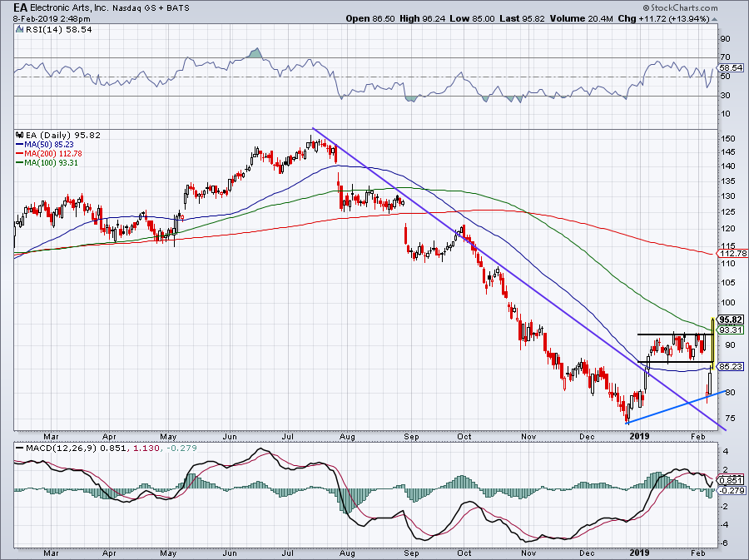This screenshot has height=560, width=749.
Task: Click the Feb label below the MACD panel
Action: pos(698,553)
